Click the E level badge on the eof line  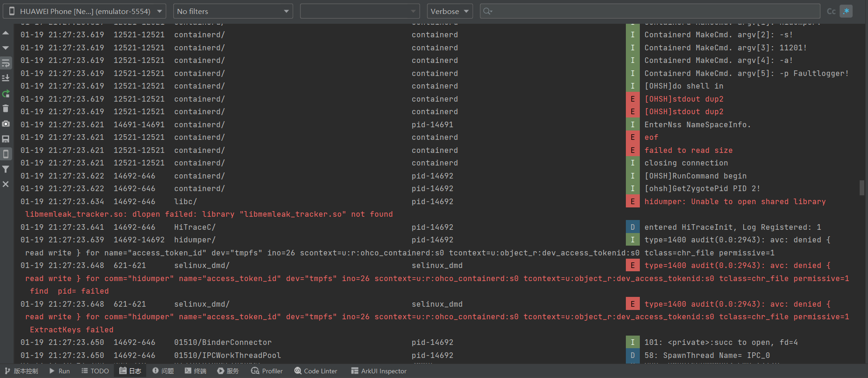tap(632, 137)
